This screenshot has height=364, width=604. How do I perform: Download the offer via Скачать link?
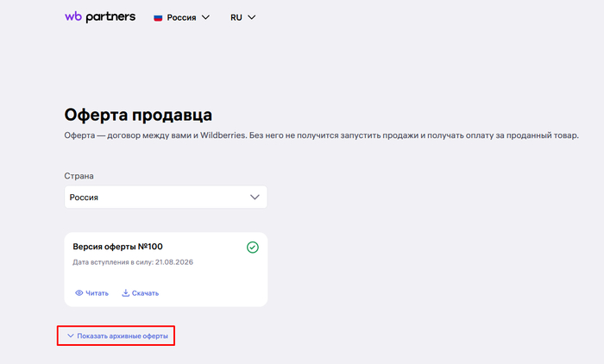coord(140,293)
